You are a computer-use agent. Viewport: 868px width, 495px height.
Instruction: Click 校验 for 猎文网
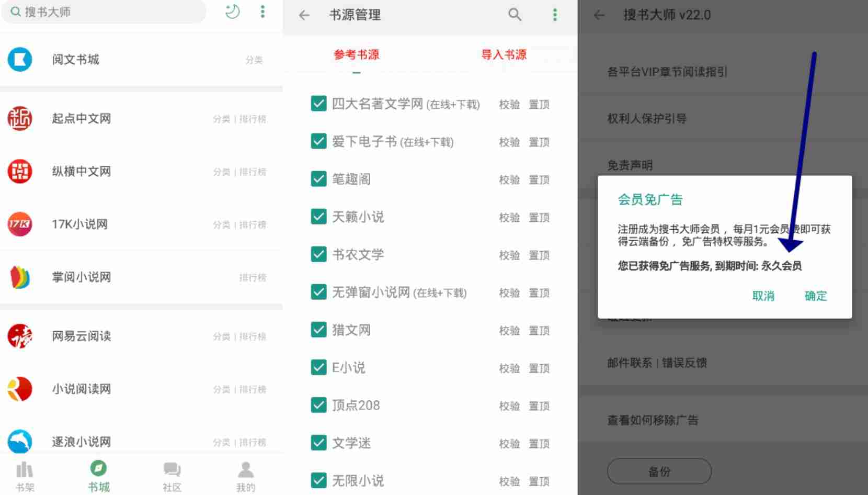509,331
